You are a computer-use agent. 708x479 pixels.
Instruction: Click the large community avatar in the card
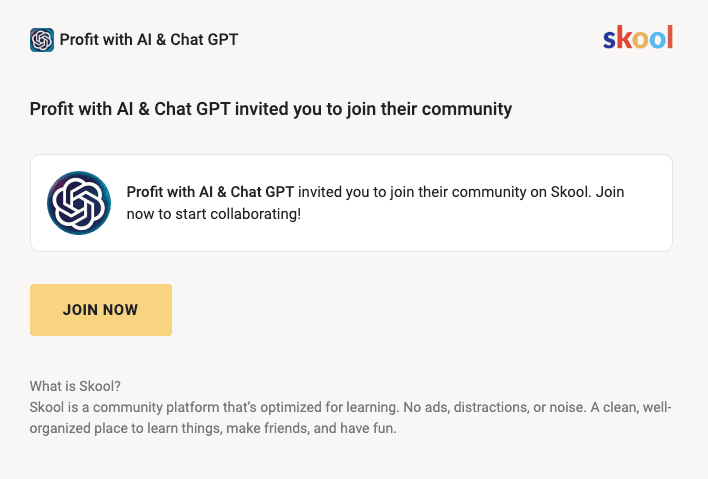pyautogui.click(x=79, y=203)
